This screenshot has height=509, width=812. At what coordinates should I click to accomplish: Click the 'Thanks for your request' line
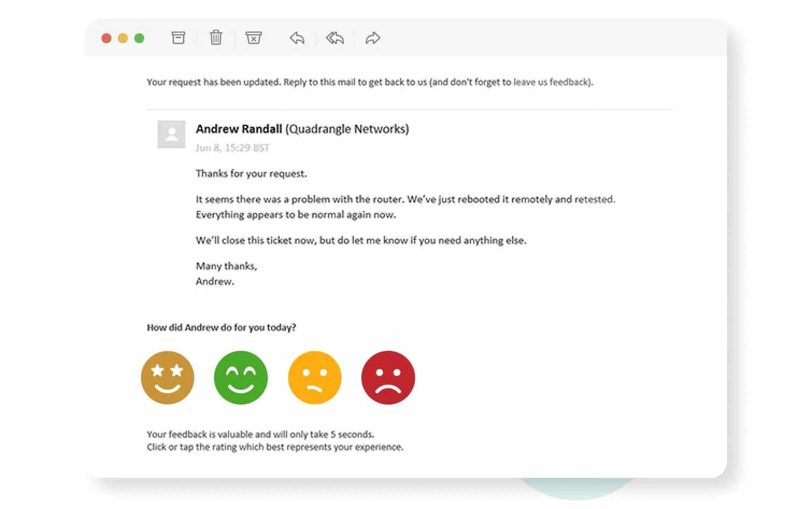[251, 174]
